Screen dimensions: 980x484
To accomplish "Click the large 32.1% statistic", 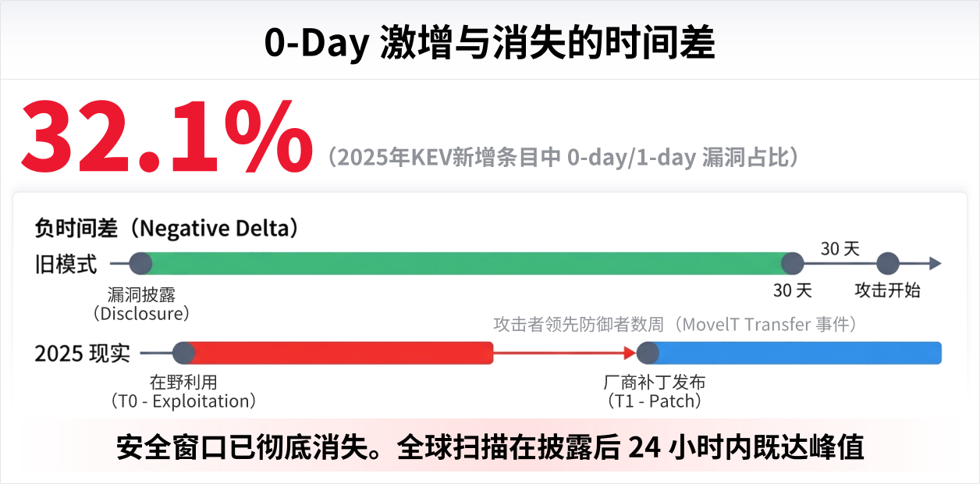I will click(x=165, y=137).
